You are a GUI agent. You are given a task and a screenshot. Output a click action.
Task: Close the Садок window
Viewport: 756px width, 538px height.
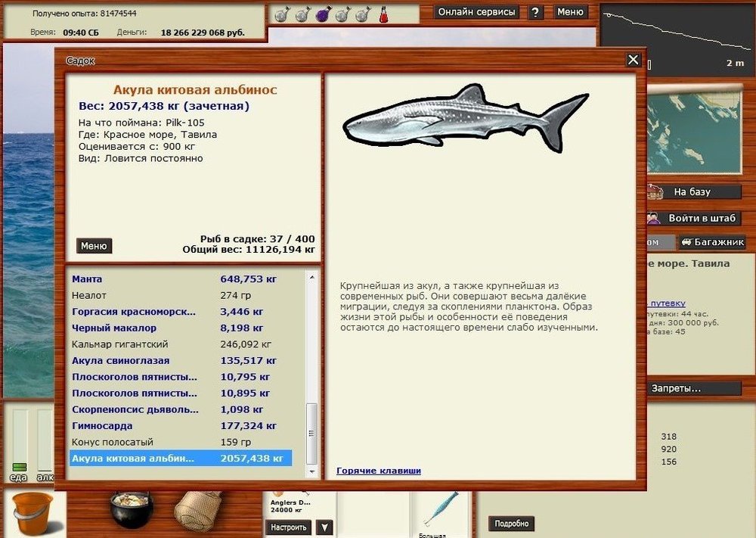point(633,60)
